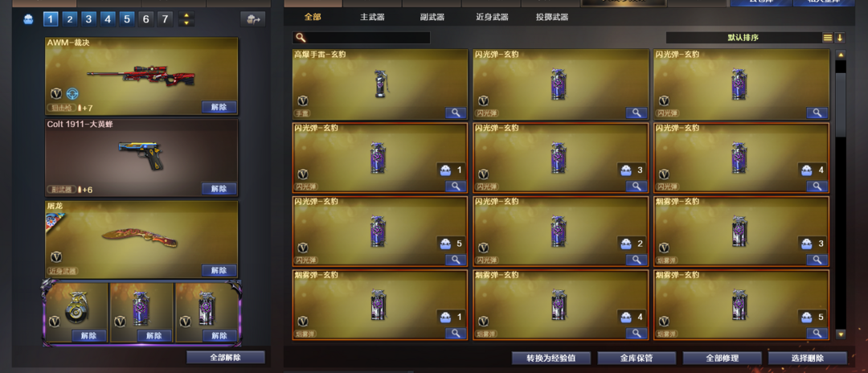Viewport: 868px width, 373px height.
Task: Click the scrollbar down arrow in inventory list
Action: pos(841,334)
